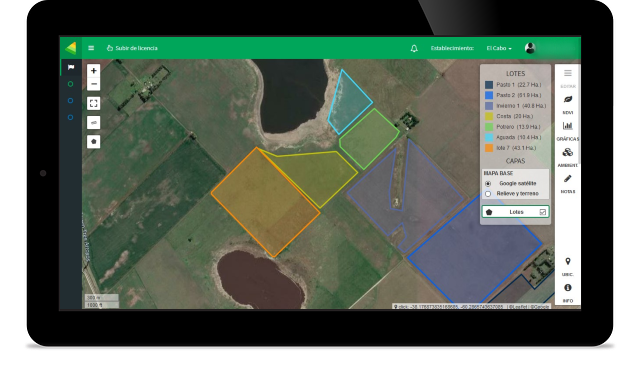Toggle the Lotes layer checkbox
Image resolution: width=640 pixels, height=373 pixels.
tap(543, 212)
